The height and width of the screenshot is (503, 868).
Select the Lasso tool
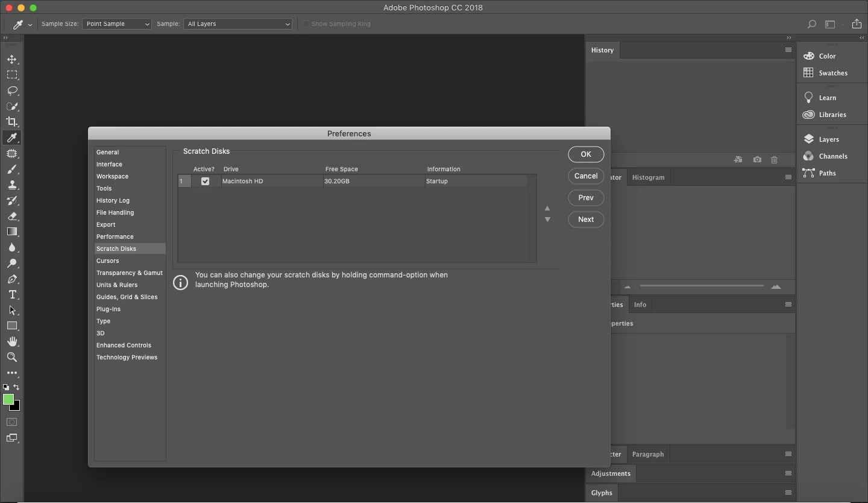point(12,90)
